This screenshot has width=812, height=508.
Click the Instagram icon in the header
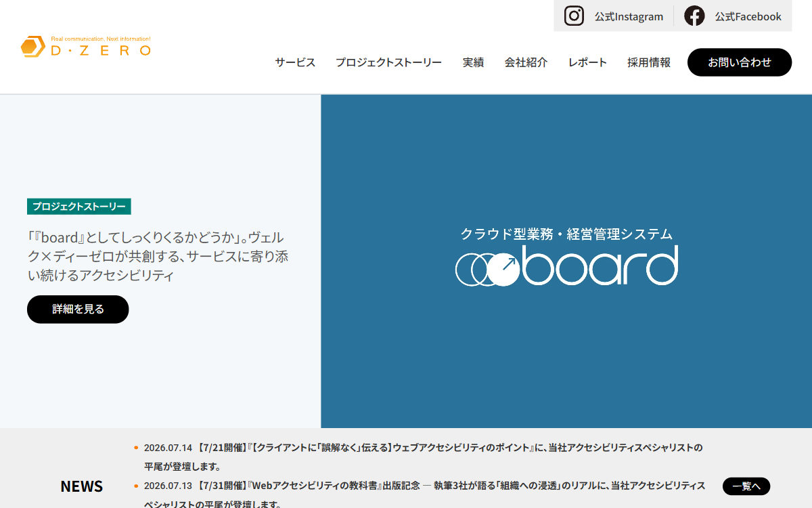pyautogui.click(x=574, y=16)
